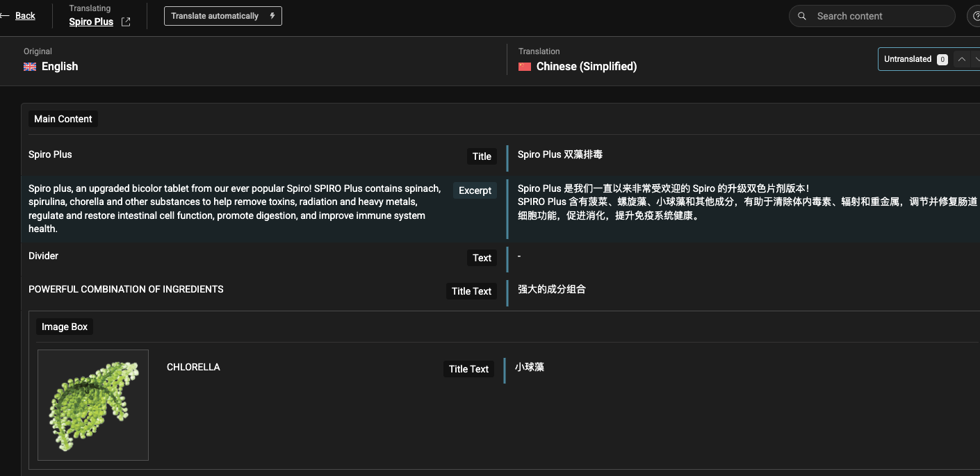Click the search magnifier icon
This screenshot has height=476, width=980.
click(x=802, y=16)
